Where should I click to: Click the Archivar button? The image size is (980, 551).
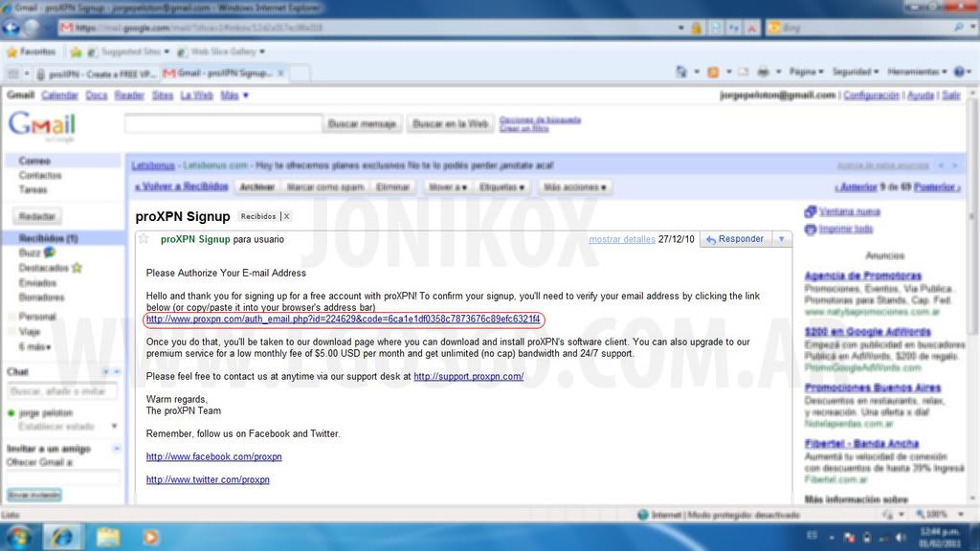[x=256, y=187]
